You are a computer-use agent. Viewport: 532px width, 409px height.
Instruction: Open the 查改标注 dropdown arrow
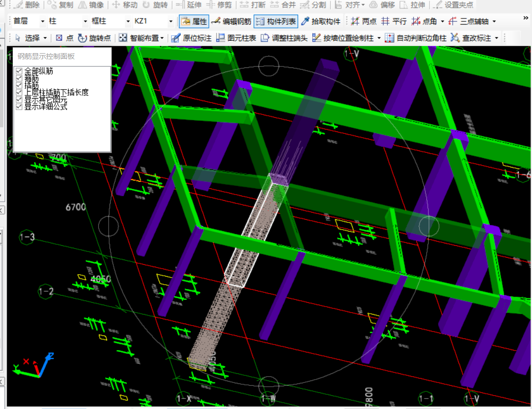(497, 38)
